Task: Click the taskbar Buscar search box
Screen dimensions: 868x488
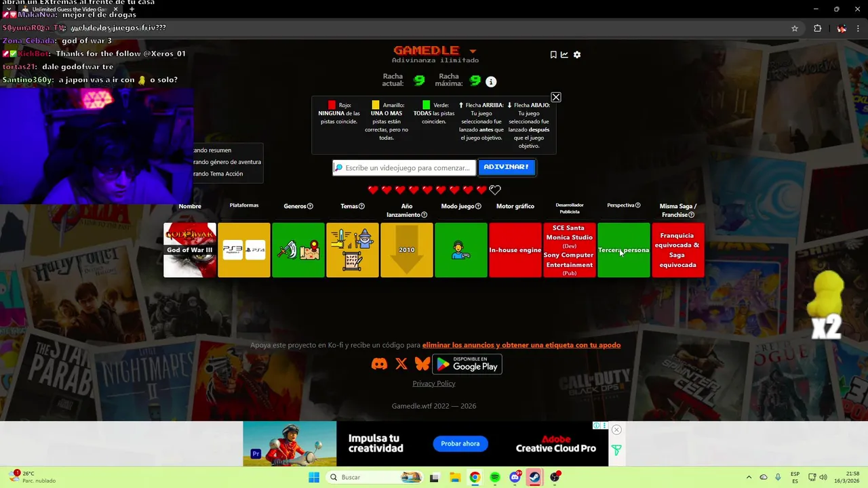Action: tap(375, 477)
